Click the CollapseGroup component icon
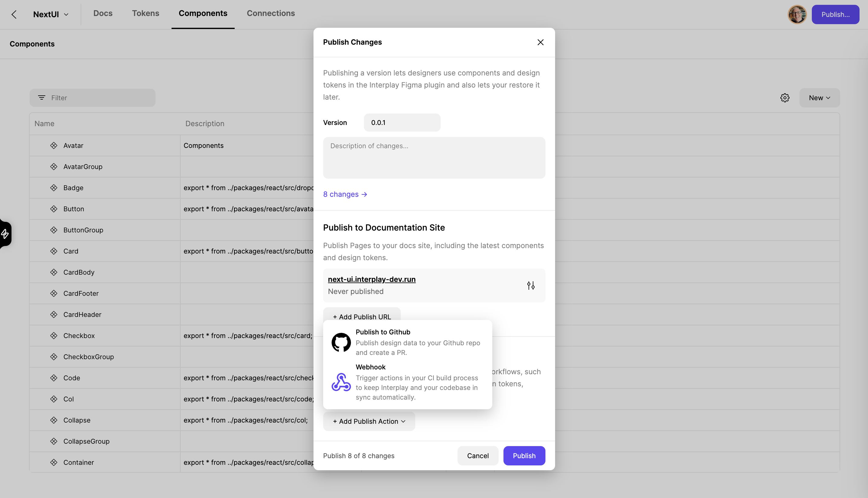Screen dimensions: 868x498 click(x=54, y=441)
